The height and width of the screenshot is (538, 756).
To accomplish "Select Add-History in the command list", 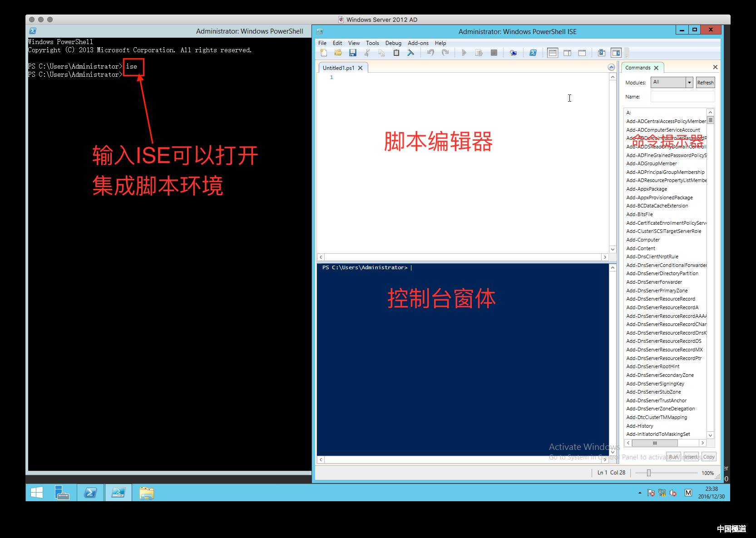I will [639, 426].
